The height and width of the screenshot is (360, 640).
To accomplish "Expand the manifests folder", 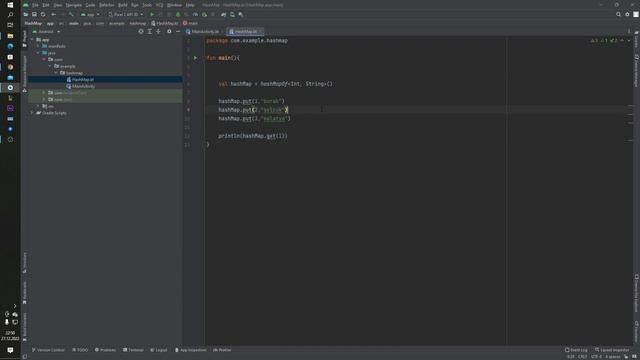I will (x=38, y=46).
